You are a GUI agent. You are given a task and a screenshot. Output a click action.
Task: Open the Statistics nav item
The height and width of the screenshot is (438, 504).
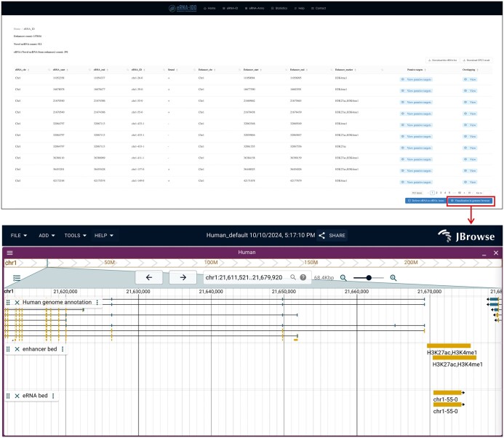click(279, 8)
